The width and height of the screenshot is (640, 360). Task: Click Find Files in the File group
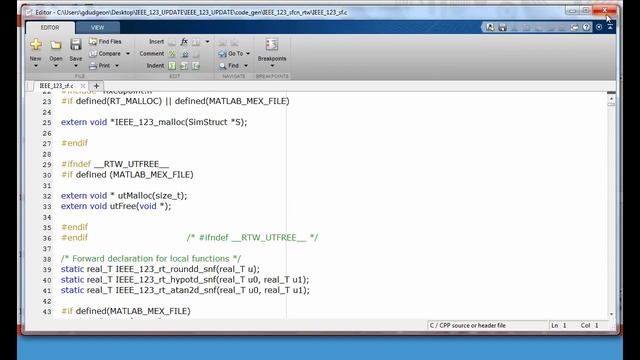pos(105,42)
